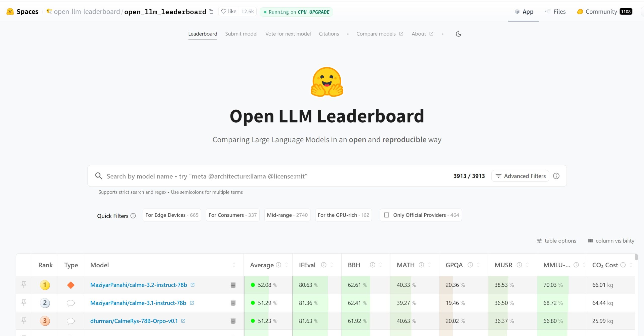
Task: Click the search magnifier icon
Action: [98, 176]
